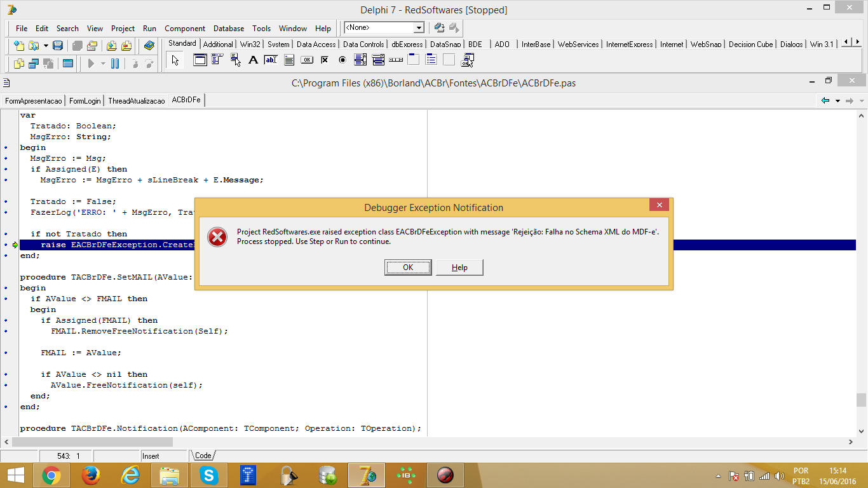868x488 pixels.
Task: Open Google Chrome from the taskbar
Action: point(51,475)
